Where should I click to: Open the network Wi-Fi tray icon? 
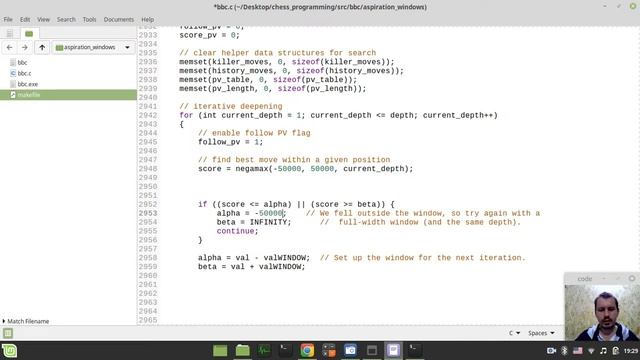pyautogui.click(x=591, y=351)
